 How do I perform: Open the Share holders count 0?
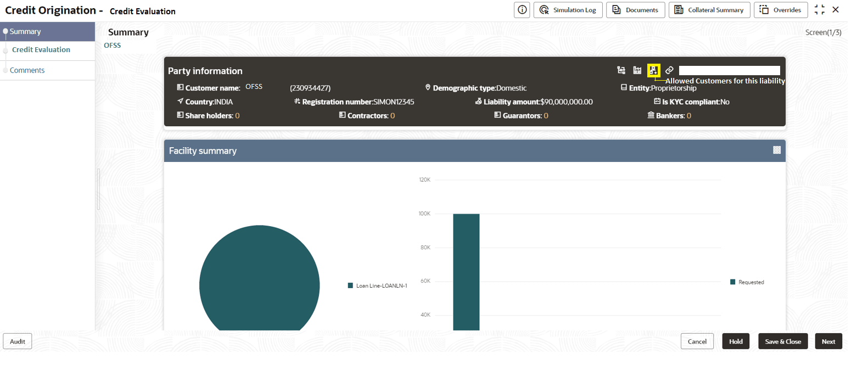click(x=237, y=116)
